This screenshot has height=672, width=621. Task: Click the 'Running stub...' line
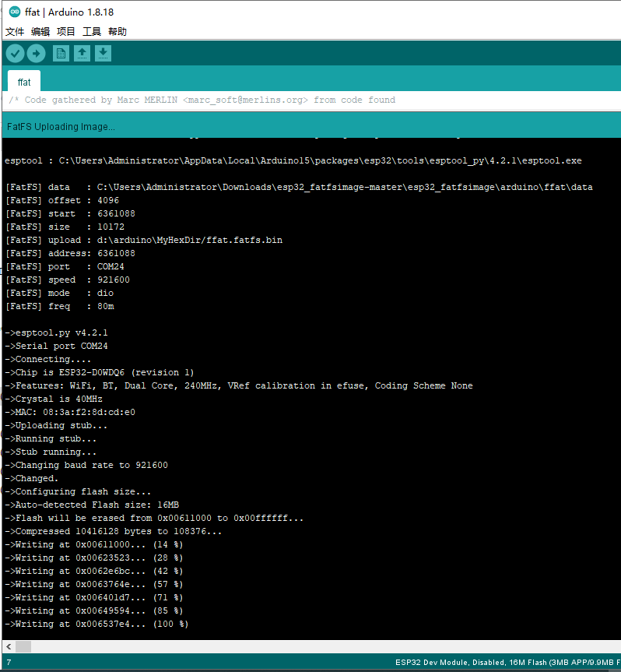(51, 439)
